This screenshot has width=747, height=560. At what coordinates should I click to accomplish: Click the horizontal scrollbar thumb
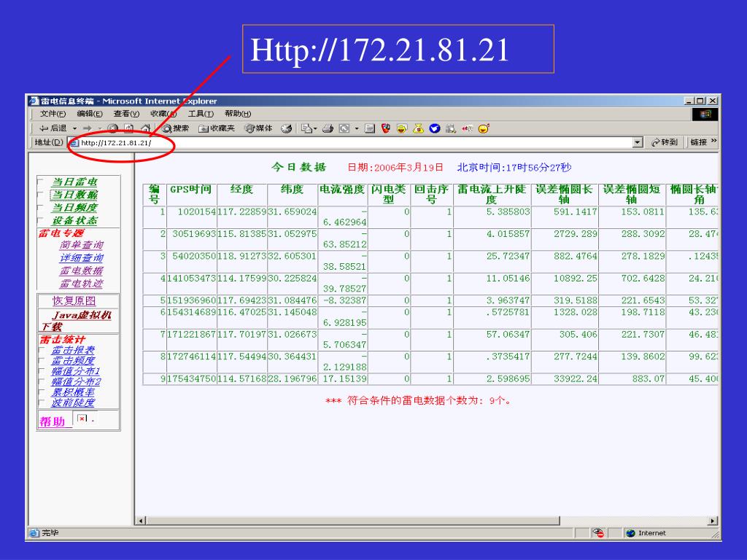pyautogui.click(x=352, y=521)
